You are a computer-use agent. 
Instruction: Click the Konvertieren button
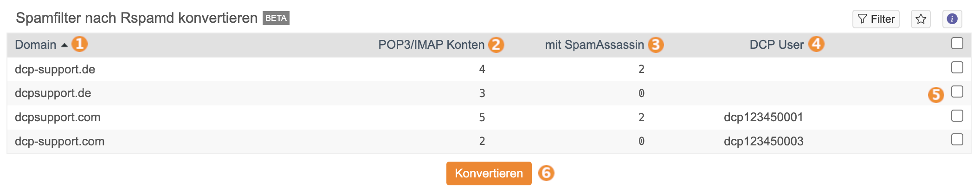489,173
